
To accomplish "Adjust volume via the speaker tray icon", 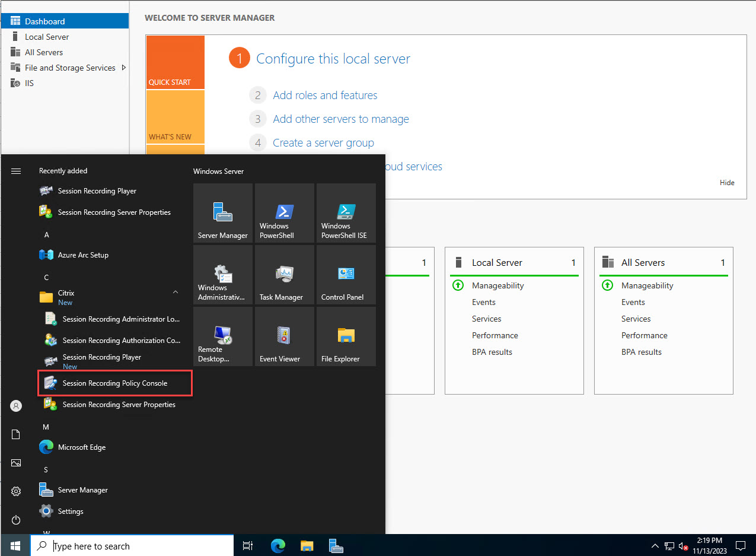I will [x=683, y=546].
